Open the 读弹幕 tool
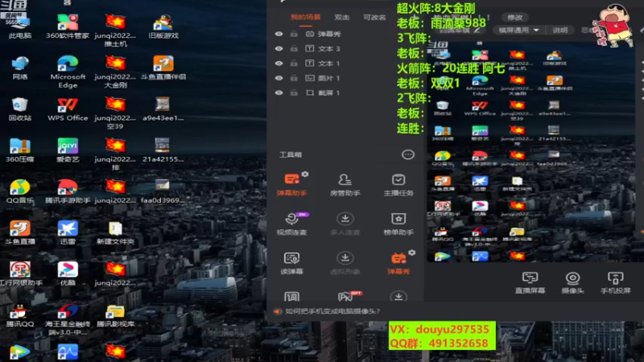Screen dimensions: 644x362 click(x=291, y=263)
